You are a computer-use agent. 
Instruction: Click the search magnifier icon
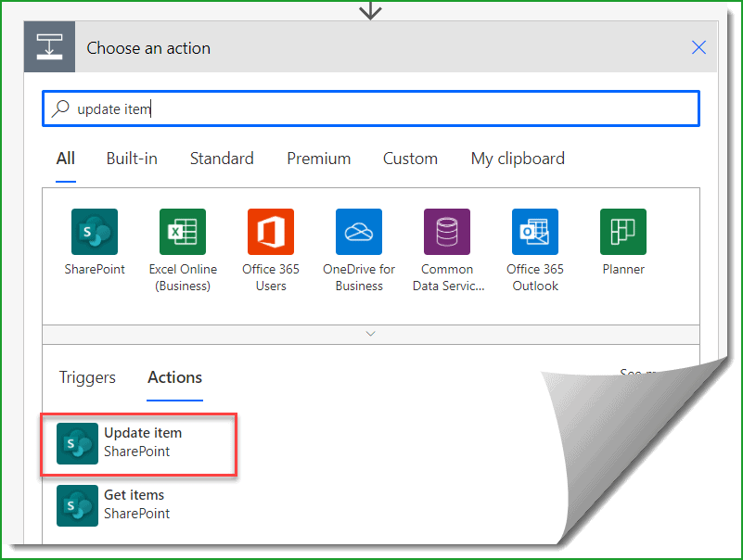[60, 108]
